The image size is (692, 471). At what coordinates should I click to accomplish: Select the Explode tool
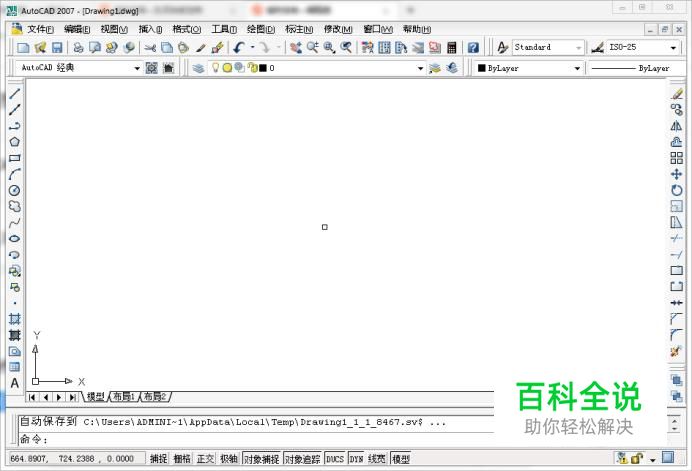pos(677,351)
